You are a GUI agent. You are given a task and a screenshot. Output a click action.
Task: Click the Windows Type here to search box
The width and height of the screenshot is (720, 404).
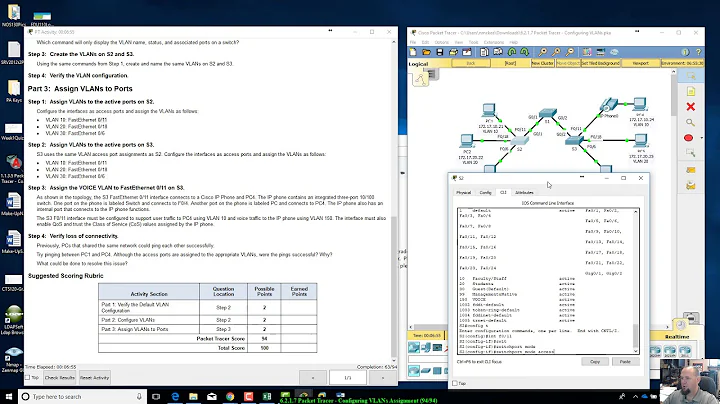point(82,396)
